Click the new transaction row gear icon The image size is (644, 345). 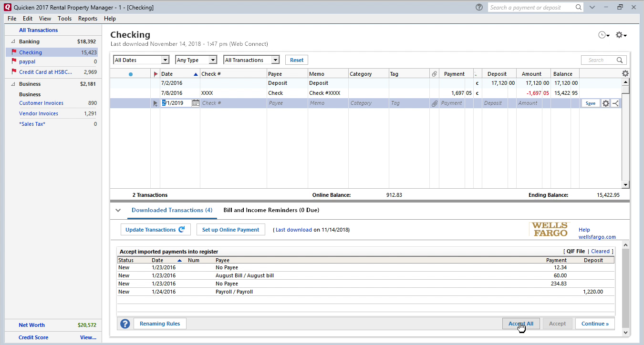pos(606,103)
